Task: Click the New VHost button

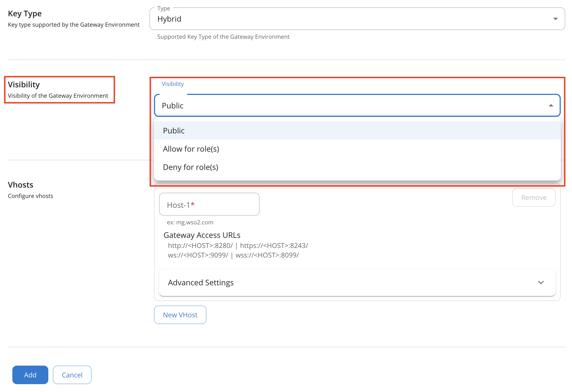Action: (x=180, y=315)
